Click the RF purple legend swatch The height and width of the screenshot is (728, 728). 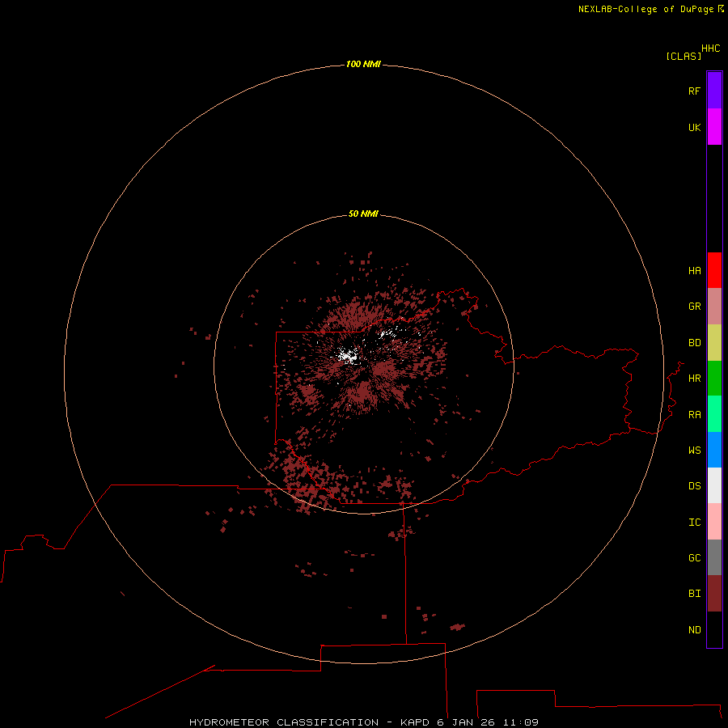[x=714, y=91]
